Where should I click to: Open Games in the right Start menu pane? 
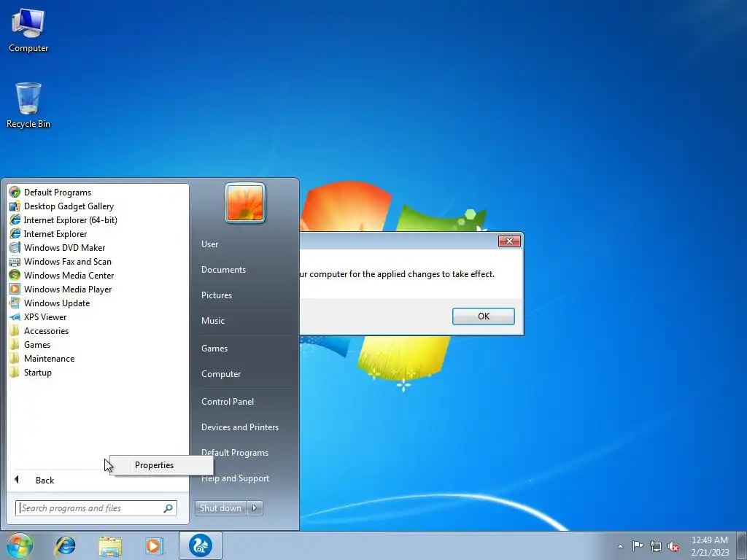[214, 348]
